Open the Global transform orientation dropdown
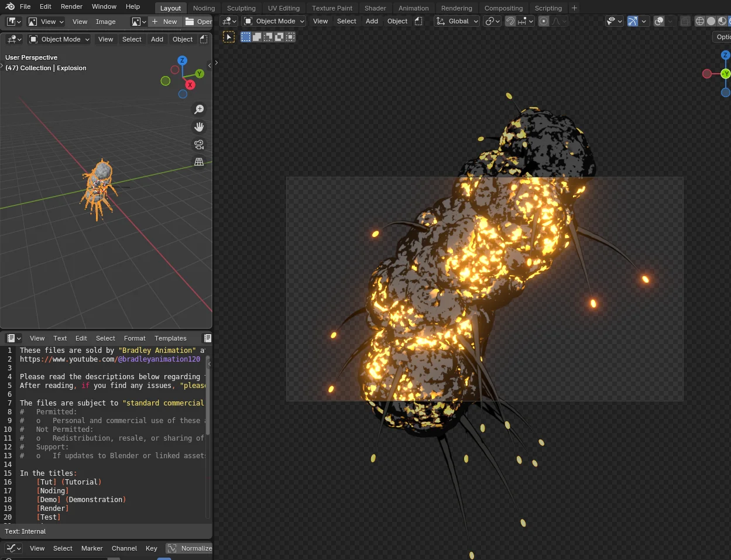 tap(457, 21)
